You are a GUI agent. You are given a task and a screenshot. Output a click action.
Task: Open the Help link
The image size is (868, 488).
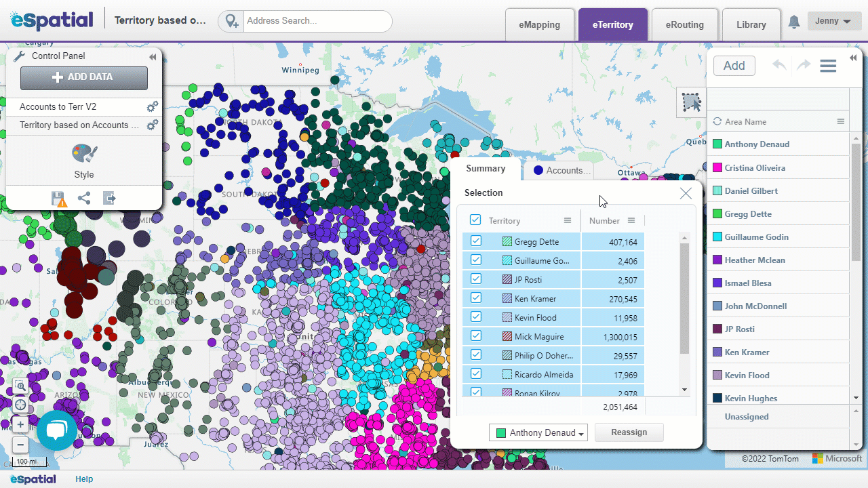tap(84, 479)
